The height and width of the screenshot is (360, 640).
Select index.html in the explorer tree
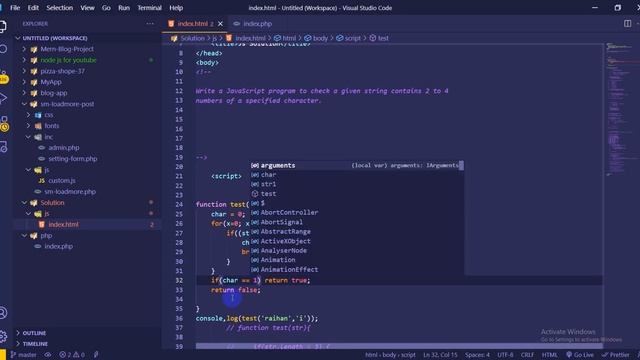click(x=63, y=224)
